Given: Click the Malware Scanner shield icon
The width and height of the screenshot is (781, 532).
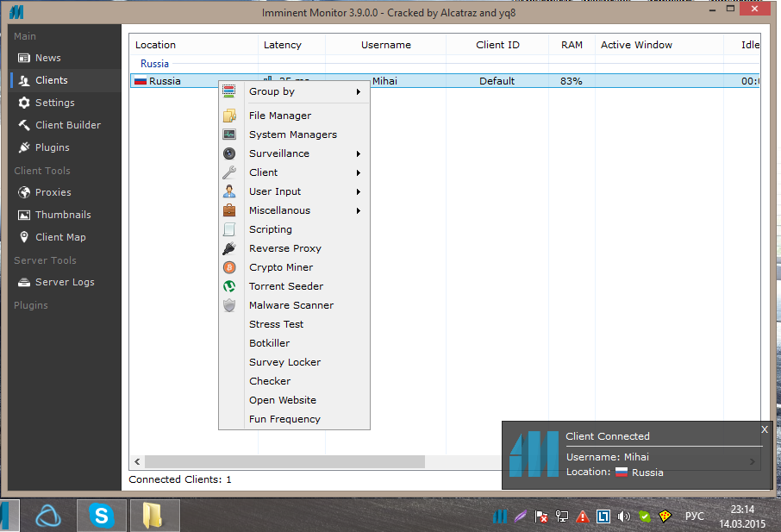Looking at the screenshot, I should (x=229, y=305).
